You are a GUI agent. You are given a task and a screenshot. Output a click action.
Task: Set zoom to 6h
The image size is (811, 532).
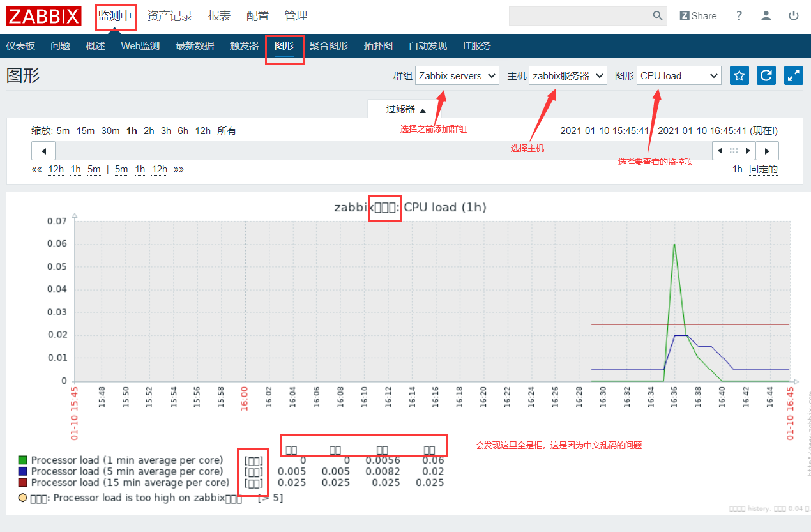point(183,131)
